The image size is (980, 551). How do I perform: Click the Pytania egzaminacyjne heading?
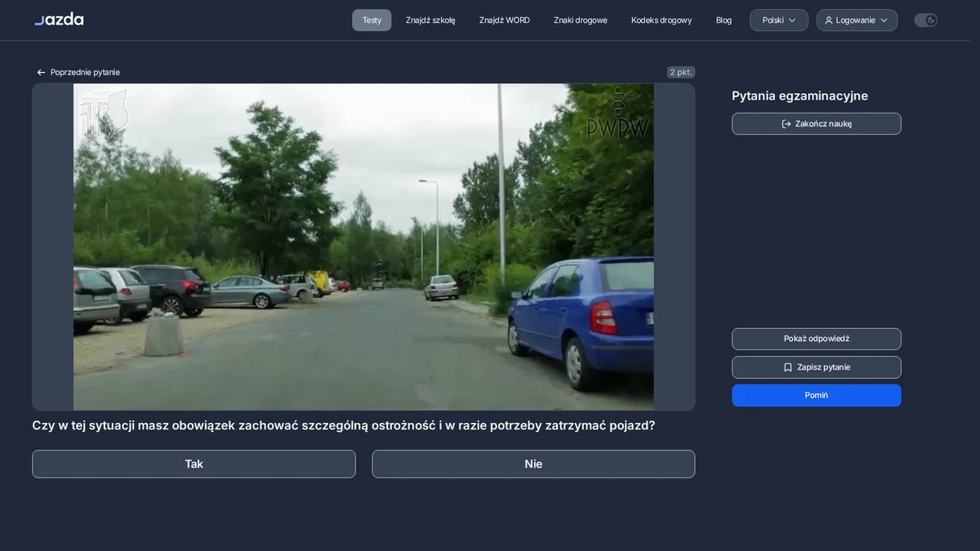(x=800, y=96)
